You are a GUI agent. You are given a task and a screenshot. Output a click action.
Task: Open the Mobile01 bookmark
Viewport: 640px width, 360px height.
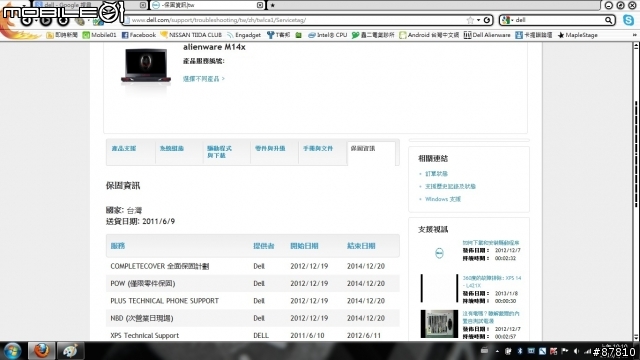(x=100, y=35)
